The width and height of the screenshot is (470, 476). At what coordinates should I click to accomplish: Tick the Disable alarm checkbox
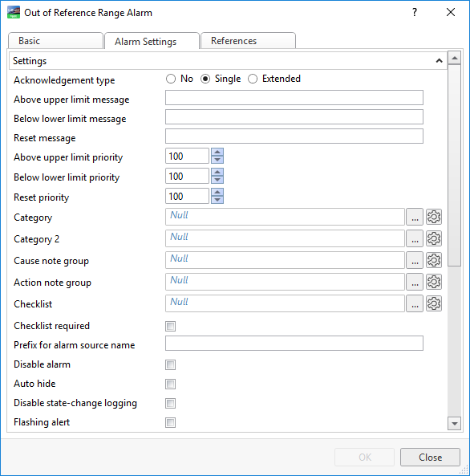tap(171, 364)
